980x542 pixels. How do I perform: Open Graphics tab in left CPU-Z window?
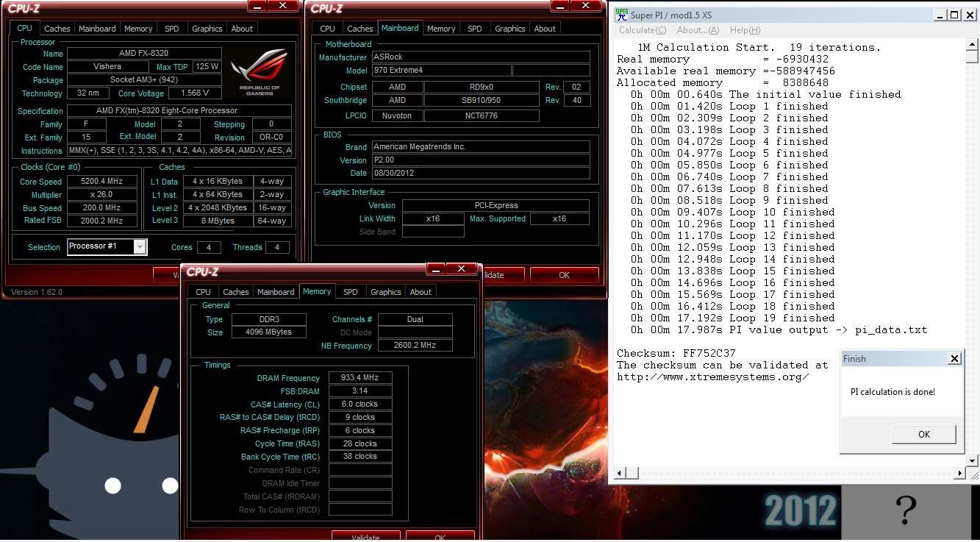click(x=207, y=29)
